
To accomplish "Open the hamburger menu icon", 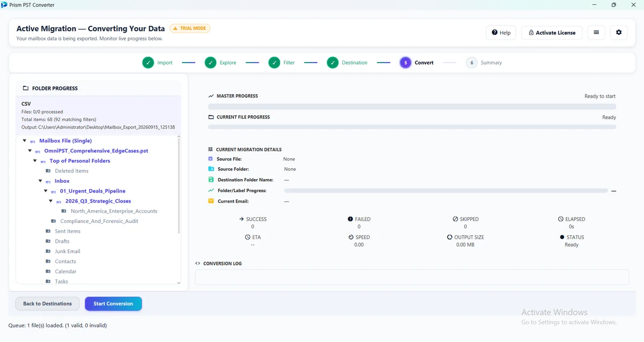I will click(596, 33).
